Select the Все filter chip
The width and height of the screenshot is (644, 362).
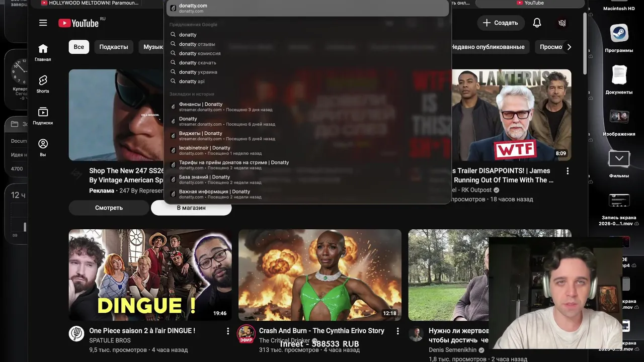click(79, 47)
